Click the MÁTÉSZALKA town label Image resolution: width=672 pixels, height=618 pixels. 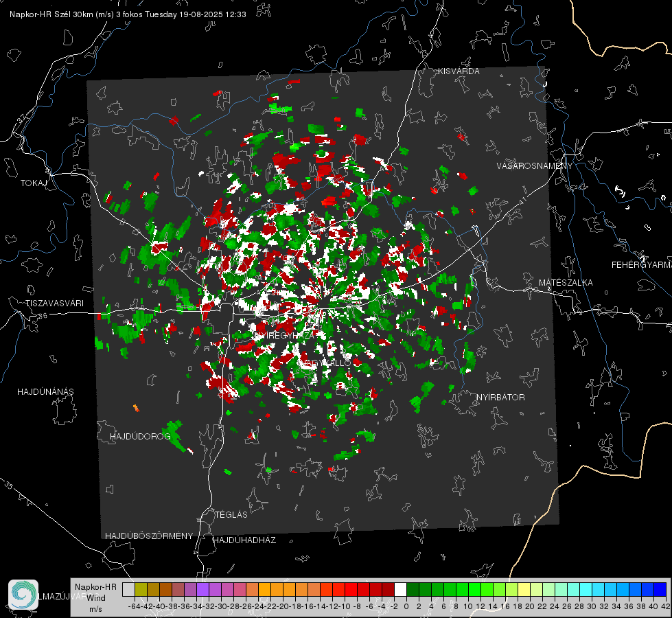pyautogui.click(x=566, y=283)
